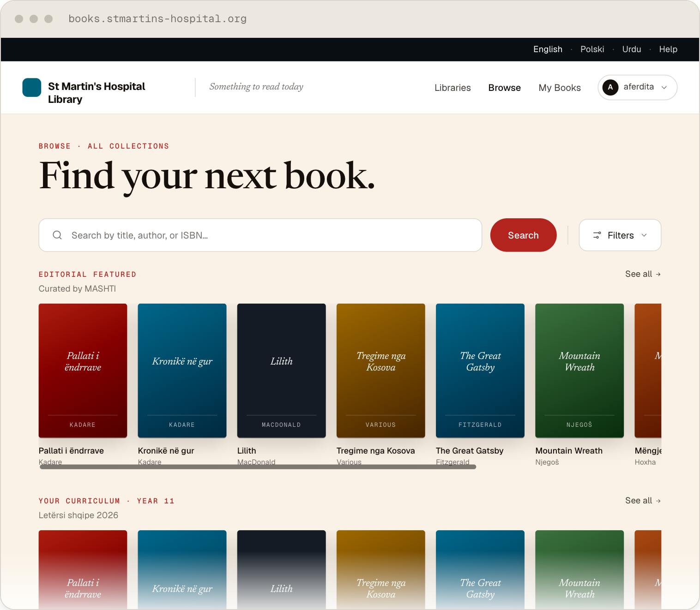
Task: Open Kronikë në gur cover in Year 11 curriculum
Action: tap(182, 570)
